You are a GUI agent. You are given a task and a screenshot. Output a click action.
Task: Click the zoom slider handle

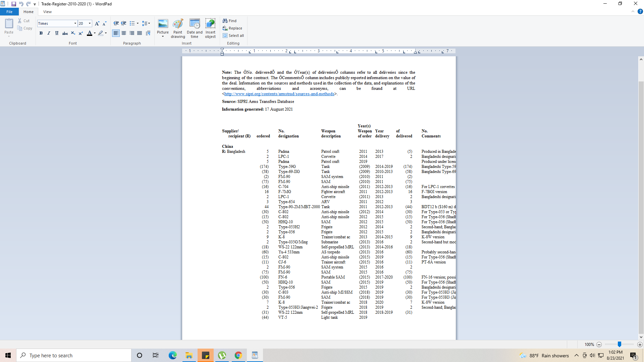(620, 345)
